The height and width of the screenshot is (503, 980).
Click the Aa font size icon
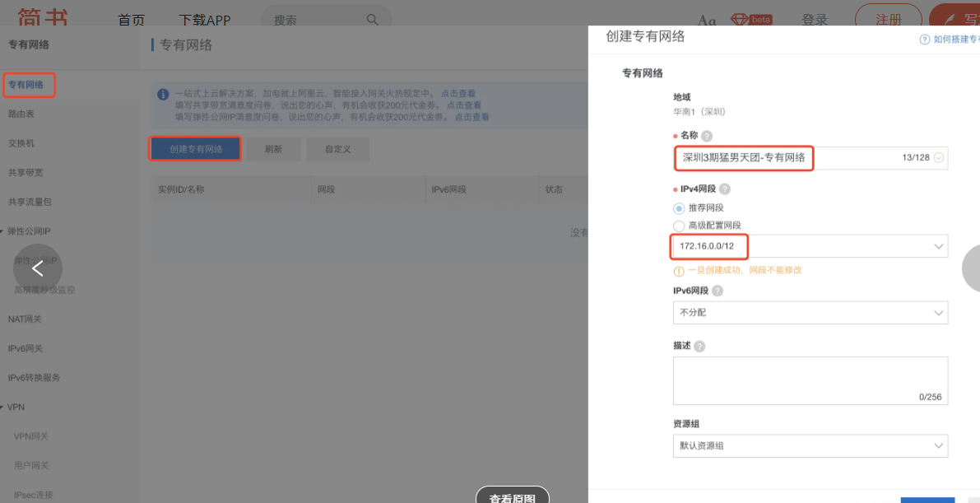tap(706, 20)
